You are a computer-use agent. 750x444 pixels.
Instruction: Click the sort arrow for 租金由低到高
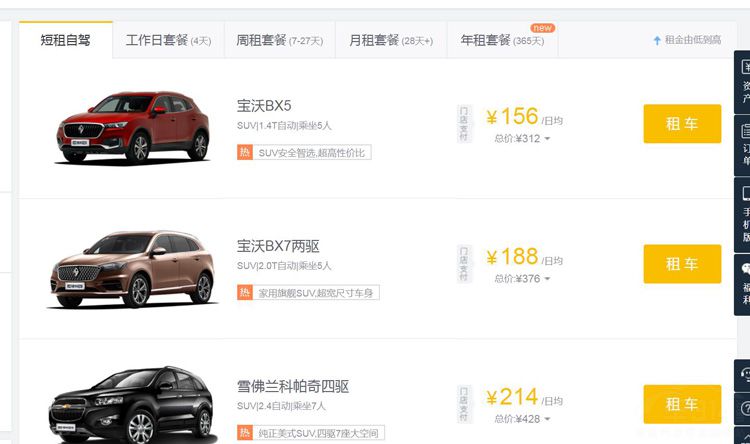(657, 41)
